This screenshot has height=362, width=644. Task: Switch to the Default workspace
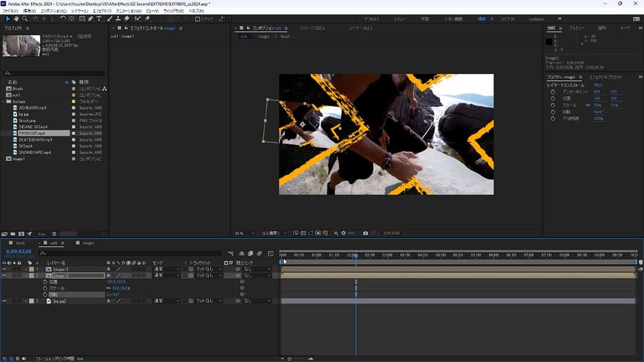[x=371, y=19]
